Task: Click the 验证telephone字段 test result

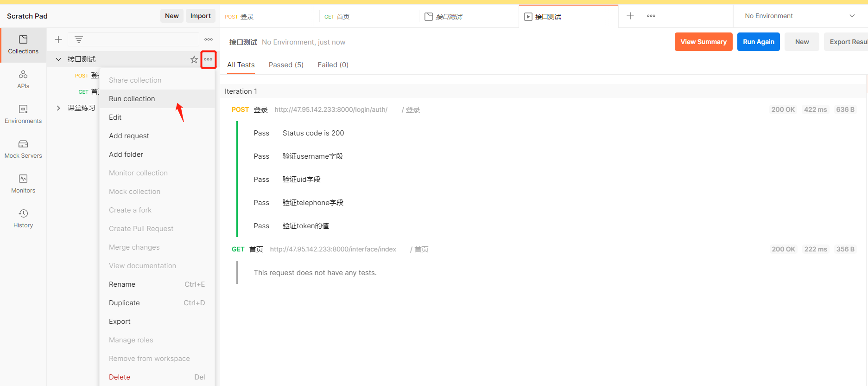Action: click(313, 203)
